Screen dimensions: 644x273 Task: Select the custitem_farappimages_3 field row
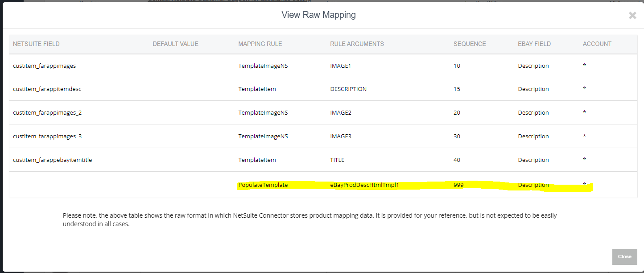(x=47, y=136)
